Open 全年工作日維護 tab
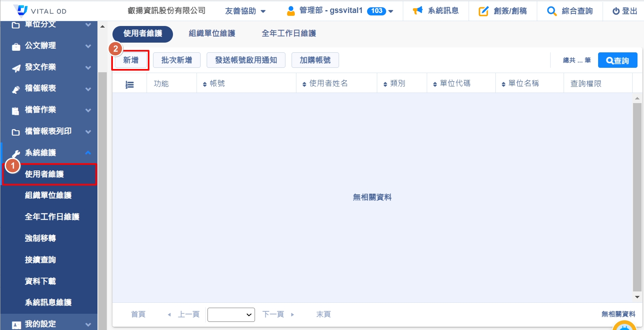 coord(289,34)
